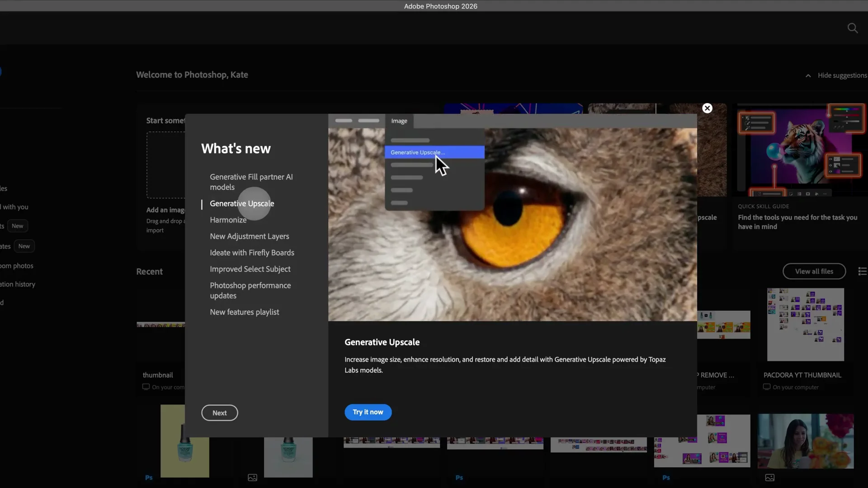Open 'Generation history' in the sidebar
The image size is (868, 488).
pyautogui.click(x=17, y=284)
